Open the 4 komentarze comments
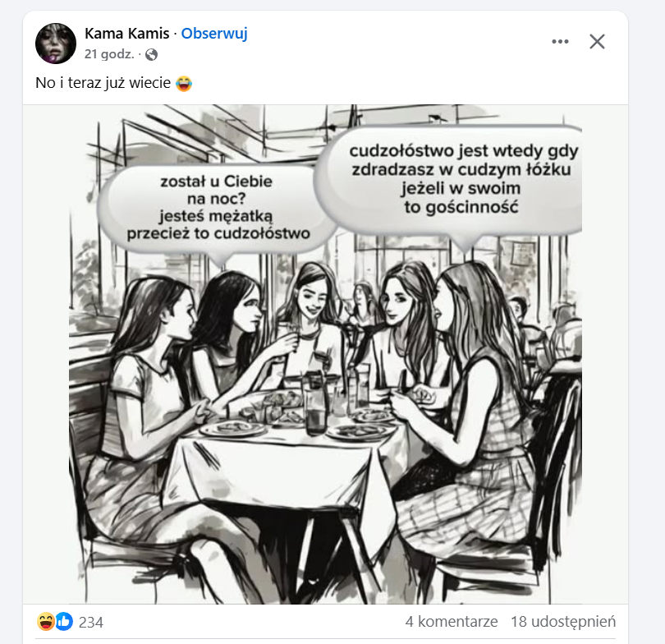The height and width of the screenshot is (644, 665). click(x=451, y=622)
